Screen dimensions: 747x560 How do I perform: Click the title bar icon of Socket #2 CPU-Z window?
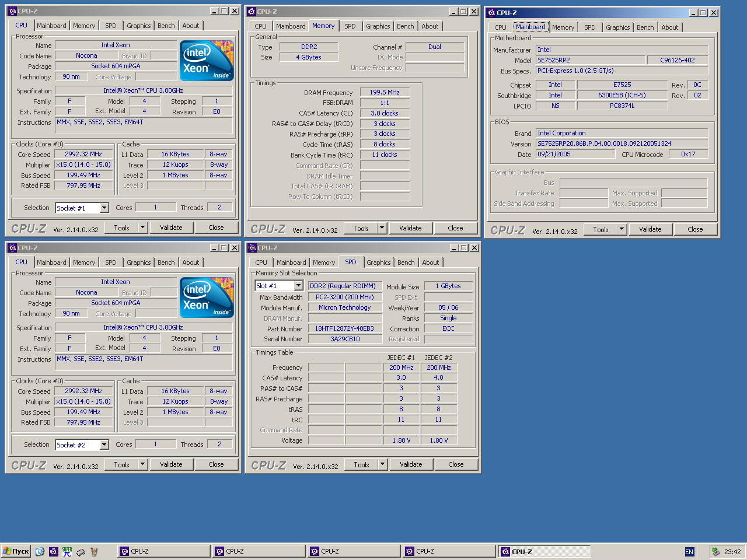click(12, 248)
